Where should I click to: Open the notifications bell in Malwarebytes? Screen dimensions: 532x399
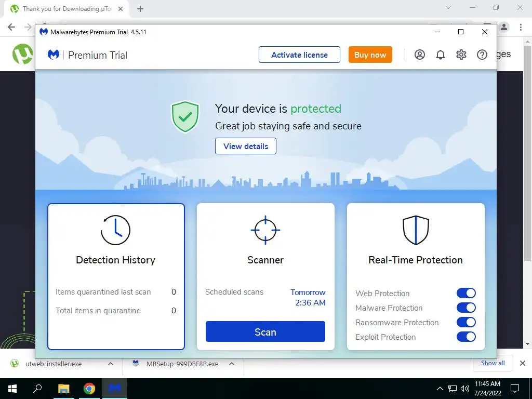(441, 55)
